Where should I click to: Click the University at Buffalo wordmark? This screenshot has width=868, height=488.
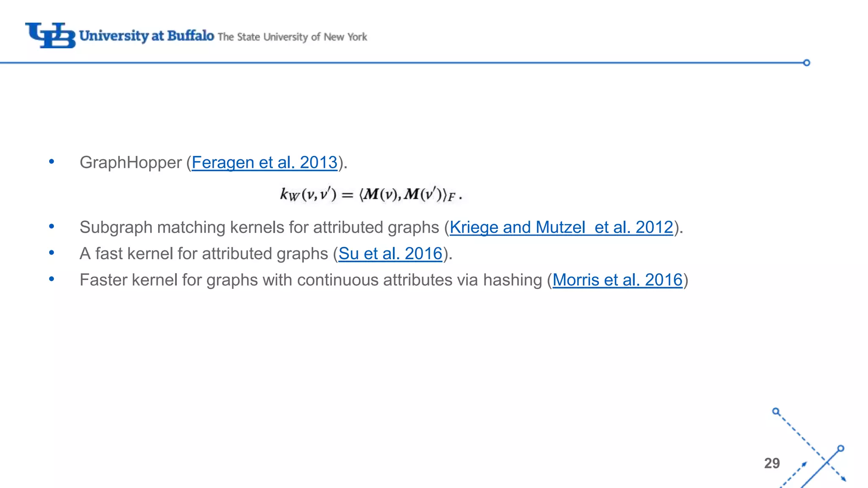pyautogui.click(x=147, y=36)
